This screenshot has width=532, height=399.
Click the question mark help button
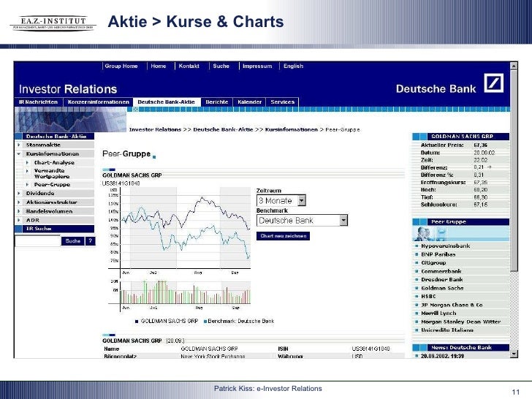coord(90,241)
